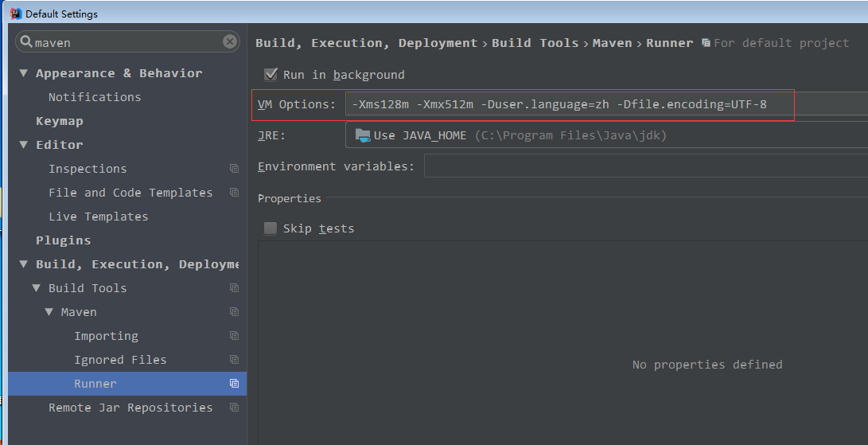Click project-level icon next to Remote Jar Repositories
The width and height of the screenshot is (868, 445).
tap(234, 408)
